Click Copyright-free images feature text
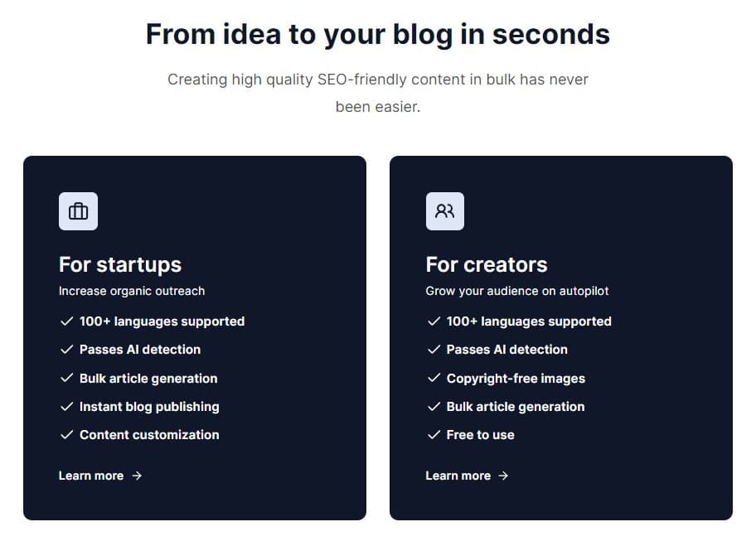Screen dimensions: 756x546 click(516, 379)
